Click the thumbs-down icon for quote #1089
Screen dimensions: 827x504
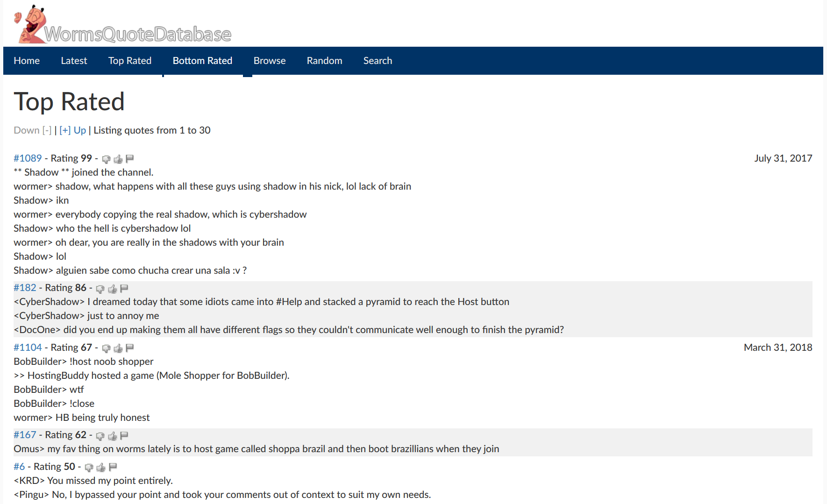(x=106, y=159)
